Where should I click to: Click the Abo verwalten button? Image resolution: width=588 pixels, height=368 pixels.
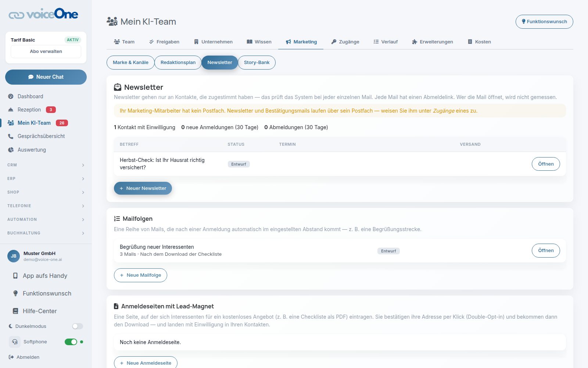pos(46,52)
